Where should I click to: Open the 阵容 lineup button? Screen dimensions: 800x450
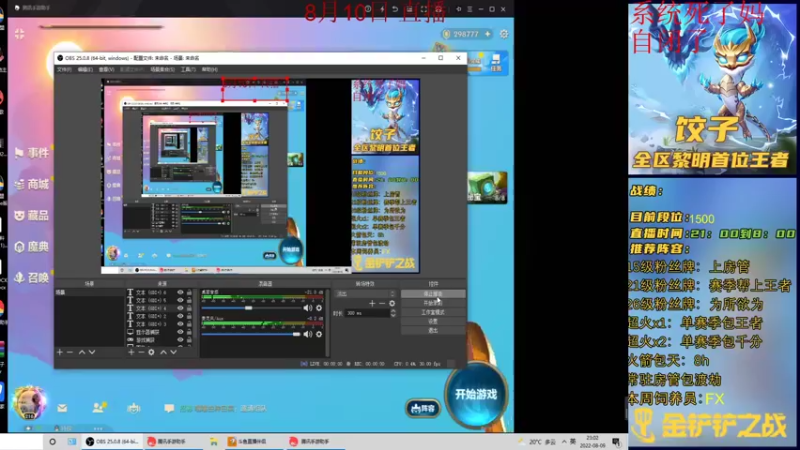coord(423,408)
